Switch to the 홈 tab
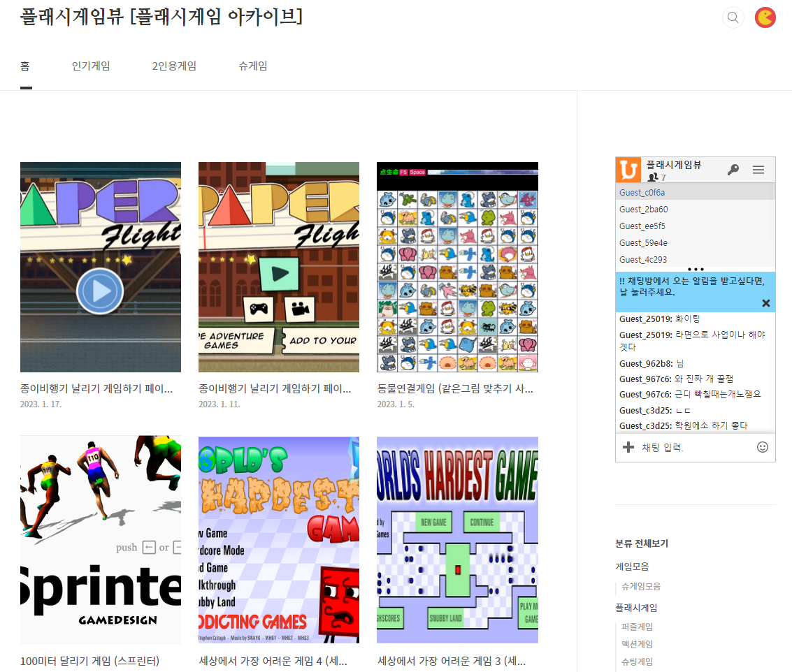The image size is (792, 672). pos(25,66)
